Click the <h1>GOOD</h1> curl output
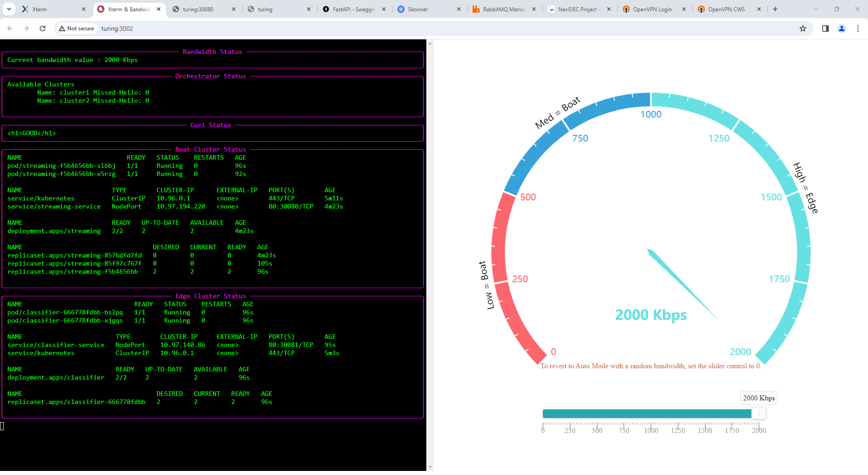Viewport: 868px width, 475px height. click(x=32, y=133)
